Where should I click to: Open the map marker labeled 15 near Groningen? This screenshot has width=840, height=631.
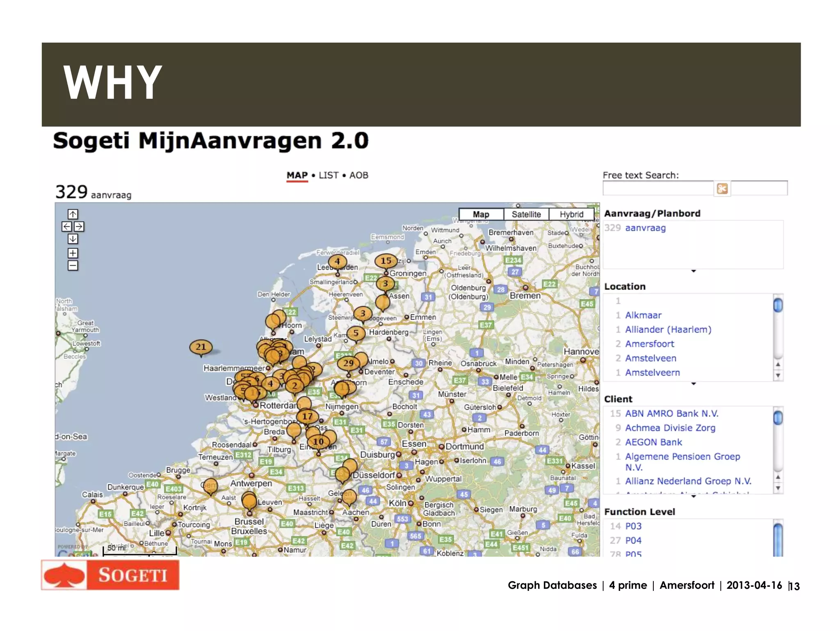pos(386,261)
